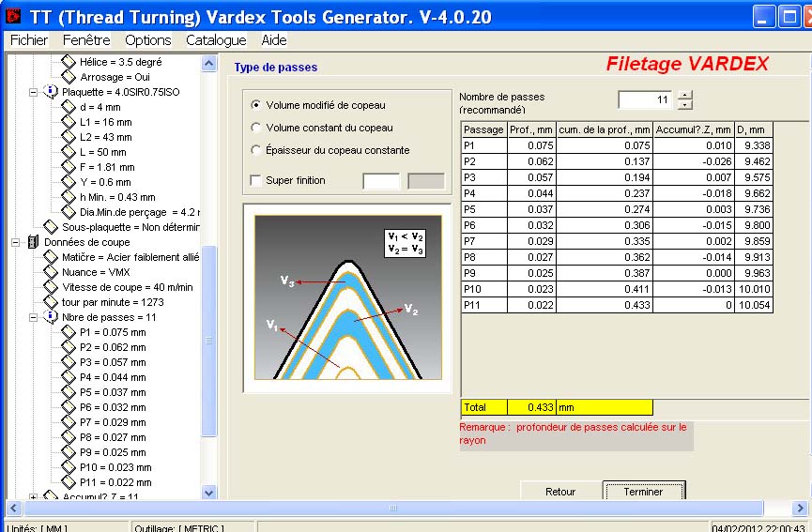Click tree panel scrollbar down arrow
Screen dimensions: 812x532
pyautogui.click(x=208, y=493)
